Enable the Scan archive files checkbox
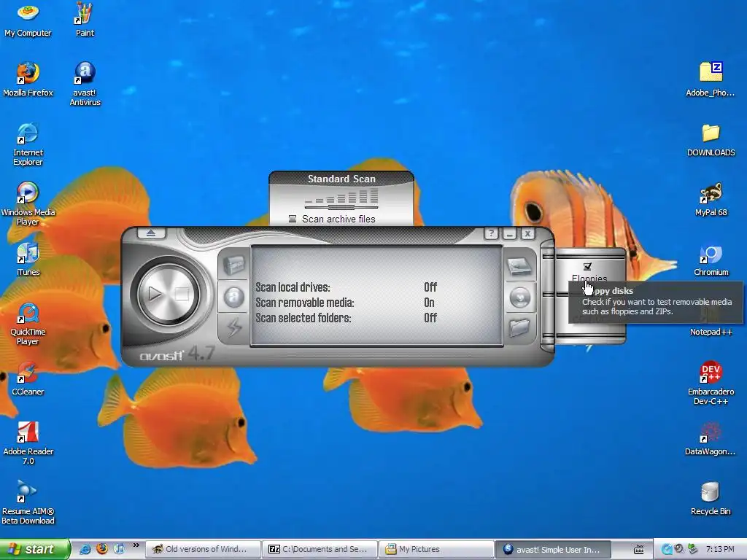The width and height of the screenshot is (747, 560). (293, 219)
